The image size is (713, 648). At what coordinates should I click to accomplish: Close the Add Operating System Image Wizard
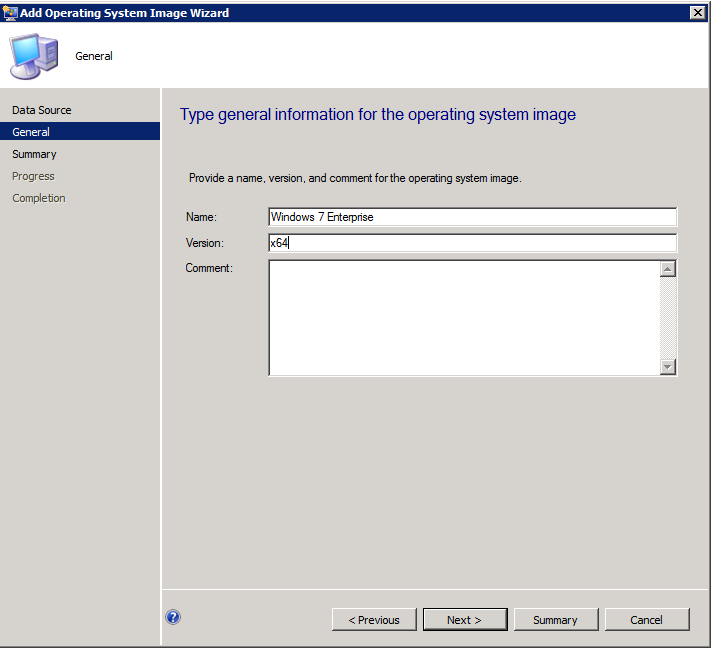tap(698, 13)
